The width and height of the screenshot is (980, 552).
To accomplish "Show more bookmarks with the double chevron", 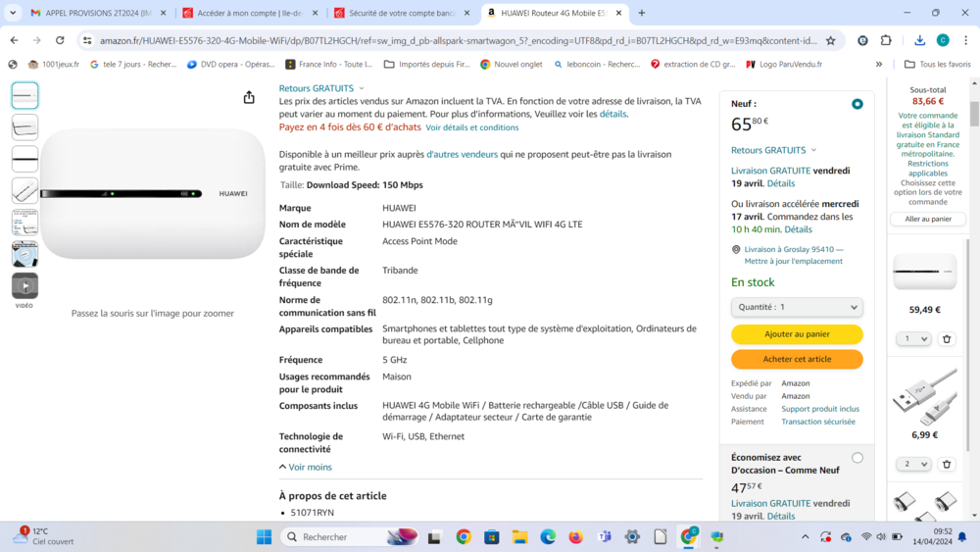I will [879, 64].
